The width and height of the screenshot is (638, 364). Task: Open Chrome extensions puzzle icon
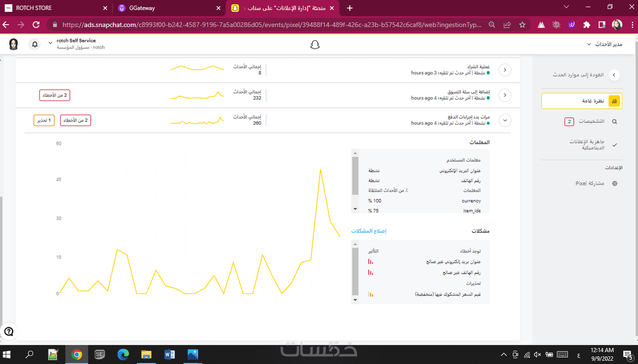tap(587, 25)
